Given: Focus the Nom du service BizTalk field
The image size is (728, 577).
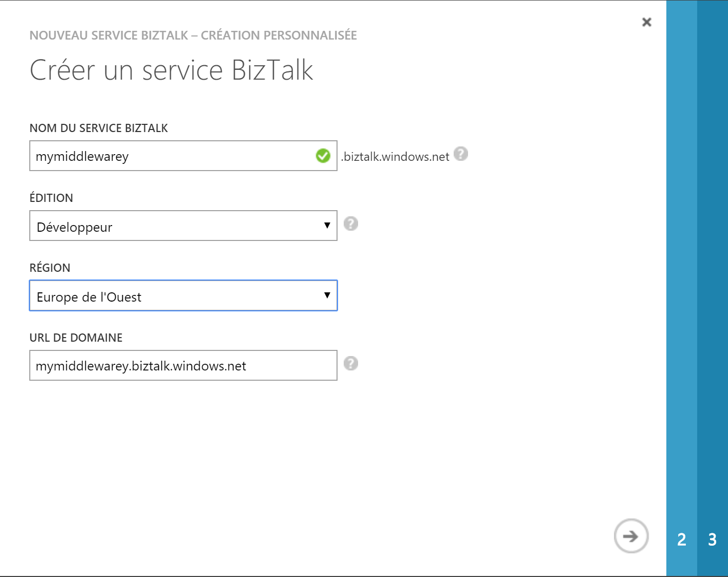Looking at the screenshot, I should click(x=183, y=156).
